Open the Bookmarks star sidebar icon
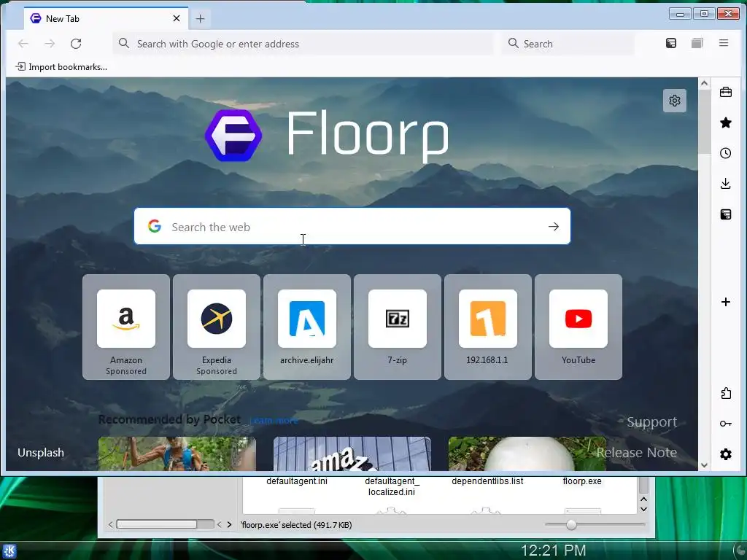The width and height of the screenshot is (747, 560). coord(726,122)
